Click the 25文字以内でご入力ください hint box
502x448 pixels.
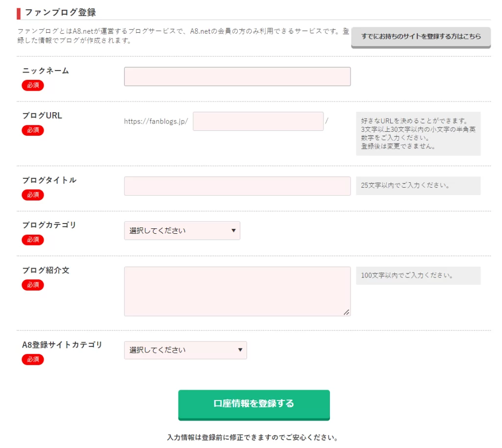[418, 186]
